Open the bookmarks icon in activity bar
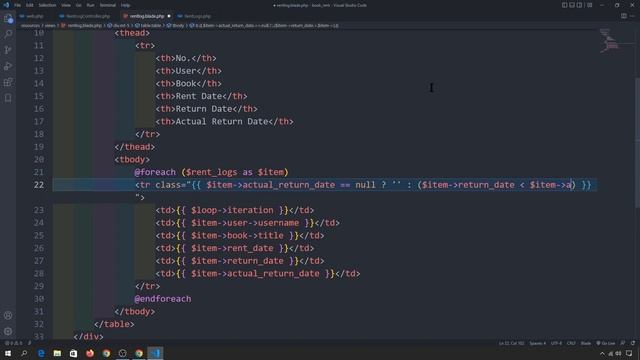640x360 pixels. pyautogui.click(x=8, y=98)
